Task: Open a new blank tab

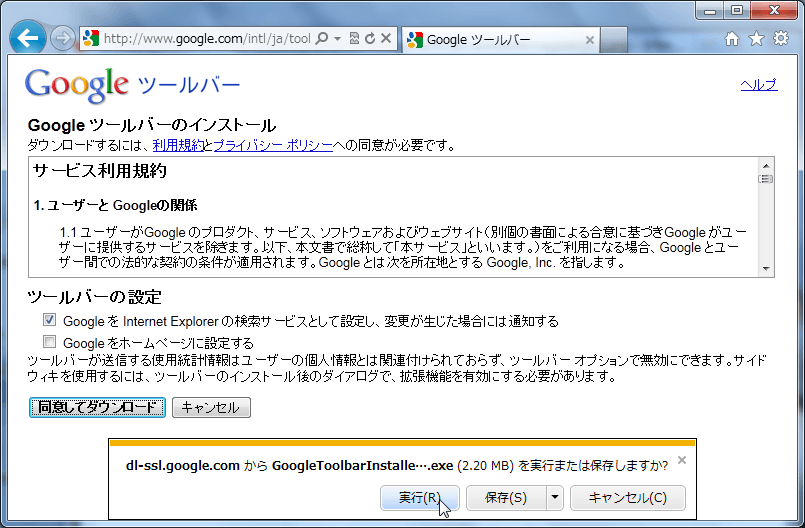Action: [614, 40]
